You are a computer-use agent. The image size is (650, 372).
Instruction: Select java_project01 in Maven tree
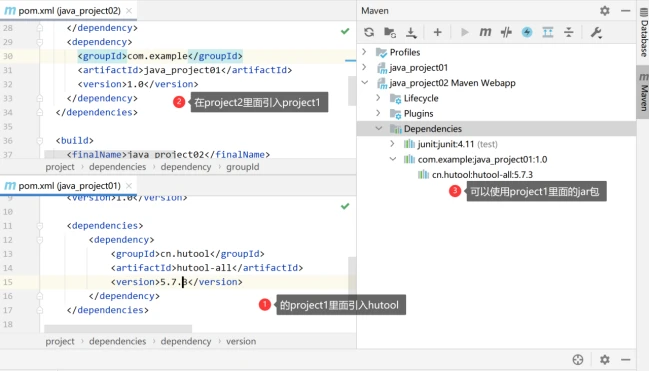[x=418, y=68]
